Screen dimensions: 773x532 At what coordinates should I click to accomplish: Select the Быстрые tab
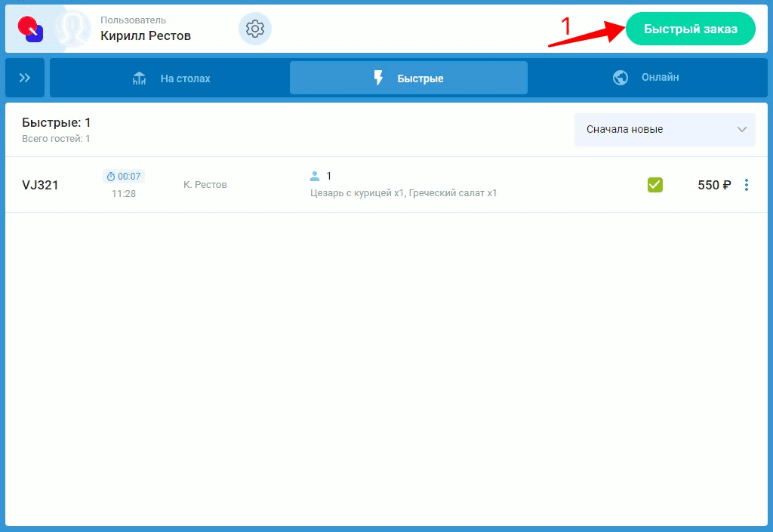click(408, 78)
